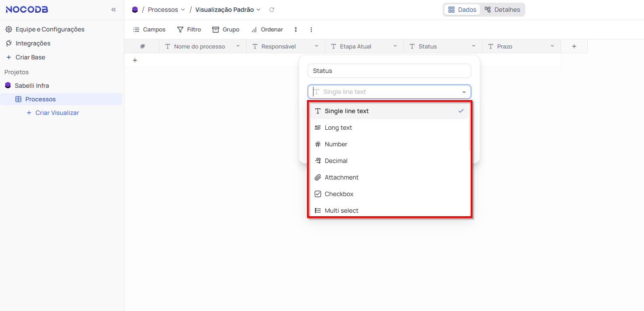Click the Status field name input
Image resolution: width=644 pixels, height=311 pixels.
[x=389, y=71]
